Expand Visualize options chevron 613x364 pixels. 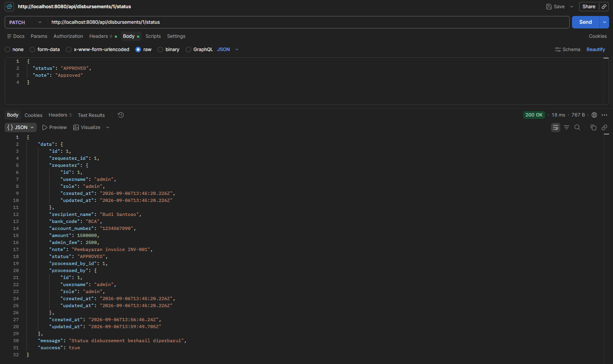108,127
